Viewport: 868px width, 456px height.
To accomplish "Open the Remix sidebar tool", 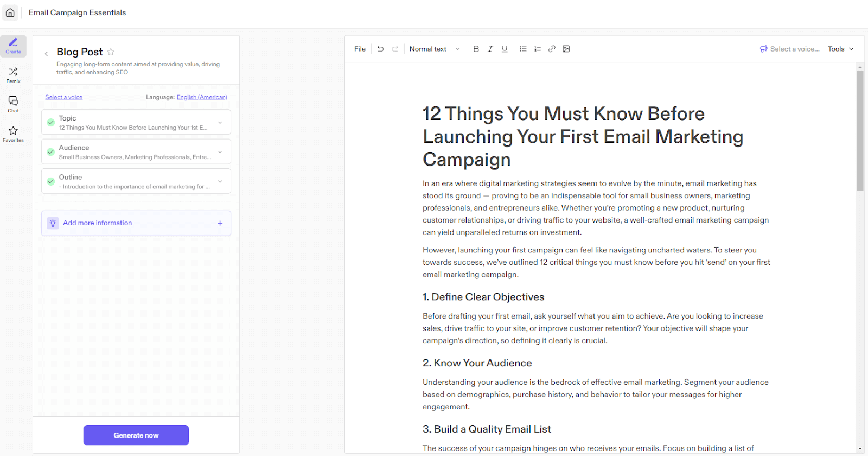I will point(13,75).
